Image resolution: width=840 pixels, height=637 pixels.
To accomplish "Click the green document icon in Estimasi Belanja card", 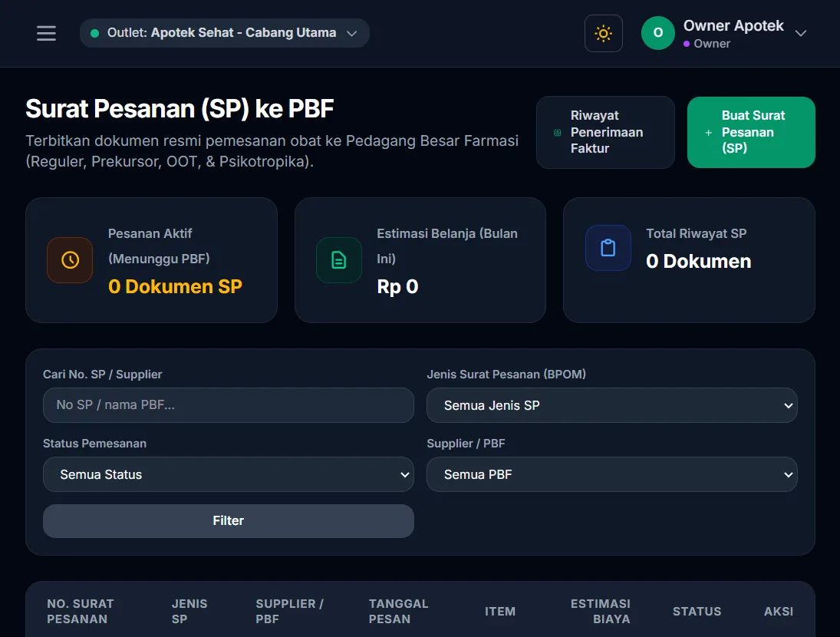I will coord(339,260).
